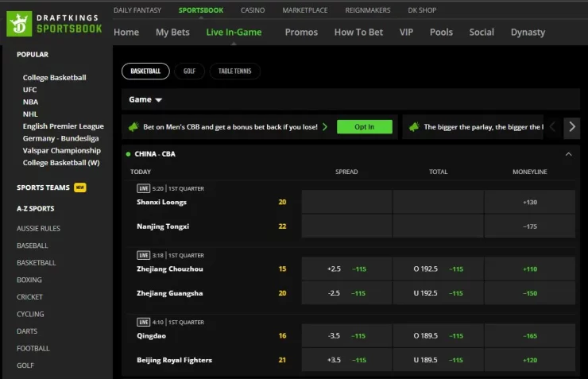
Task: Go back in promo carousel with previous arrow
Action: (x=553, y=126)
